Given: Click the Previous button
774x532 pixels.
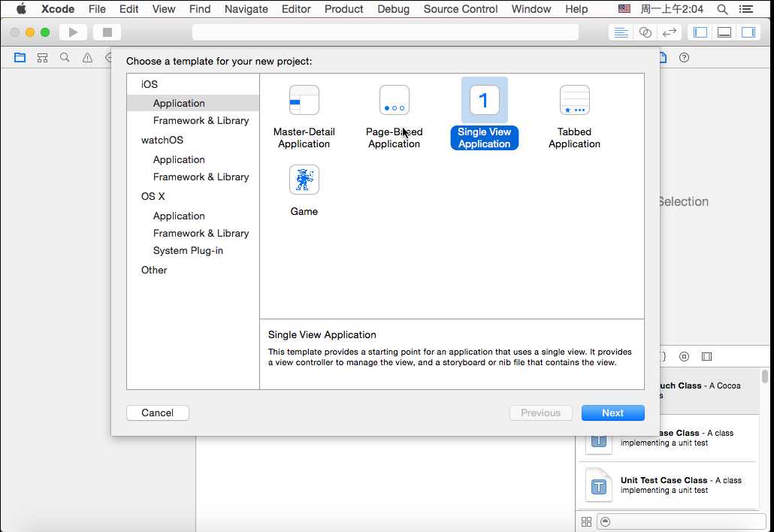Looking at the screenshot, I should (x=540, y=413).
